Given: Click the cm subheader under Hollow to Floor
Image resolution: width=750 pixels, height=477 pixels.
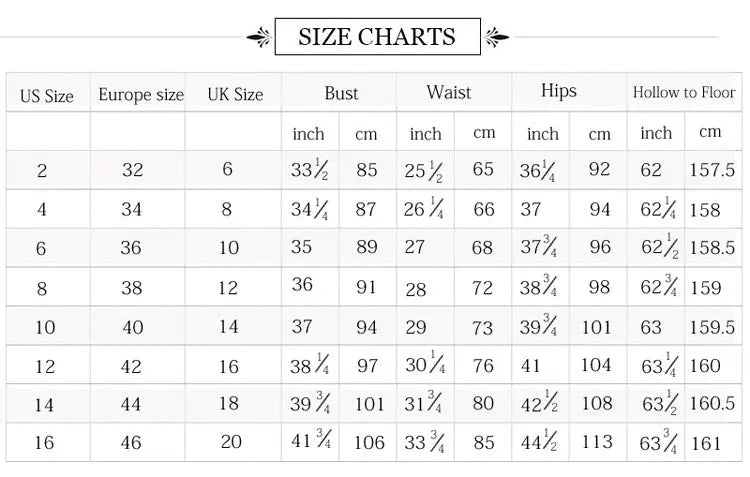Looking at the screenshot, I should click(710, 132).
